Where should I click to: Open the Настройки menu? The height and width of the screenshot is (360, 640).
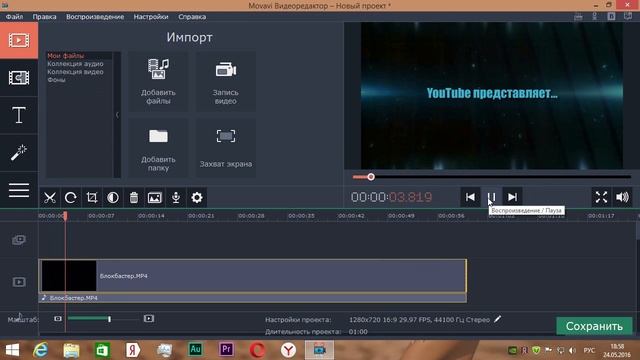point(151,17)
